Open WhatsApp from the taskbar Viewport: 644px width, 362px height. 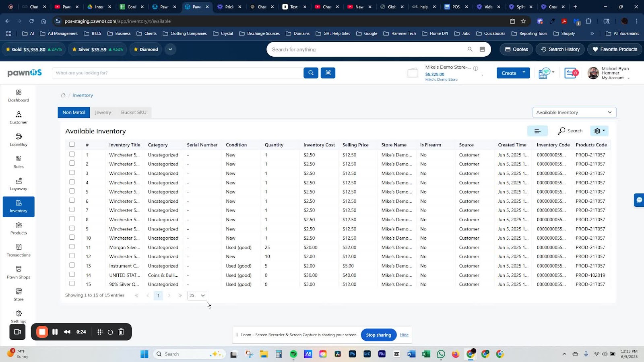point(441,354)
